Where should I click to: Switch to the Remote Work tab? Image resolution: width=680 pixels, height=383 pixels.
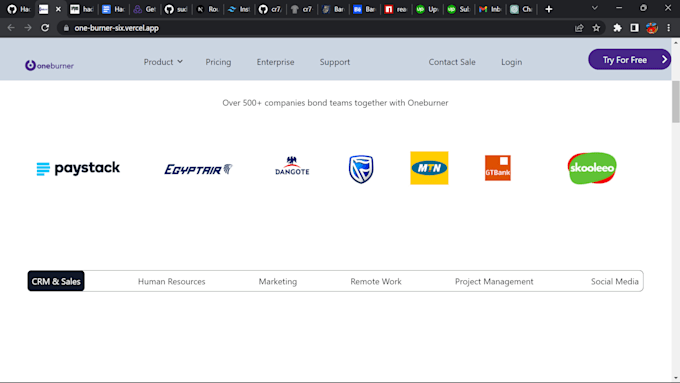pyautogui.click(x=376, y=282)
